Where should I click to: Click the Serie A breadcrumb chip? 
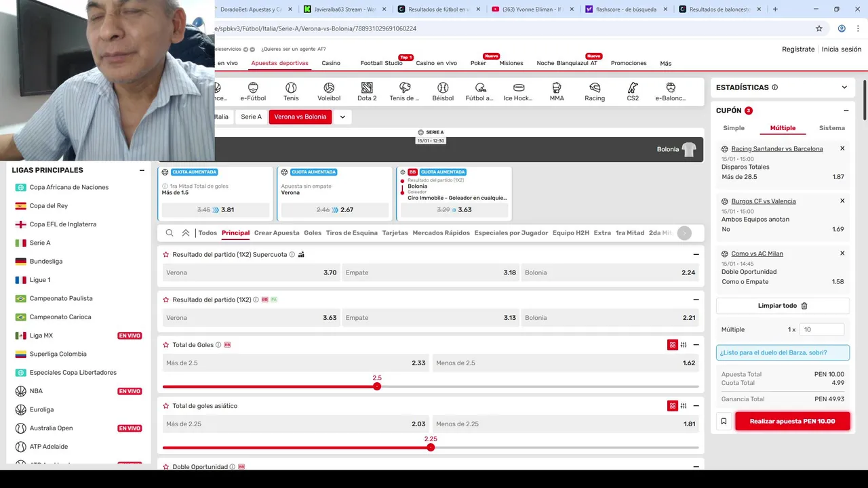tap(251, 117)
